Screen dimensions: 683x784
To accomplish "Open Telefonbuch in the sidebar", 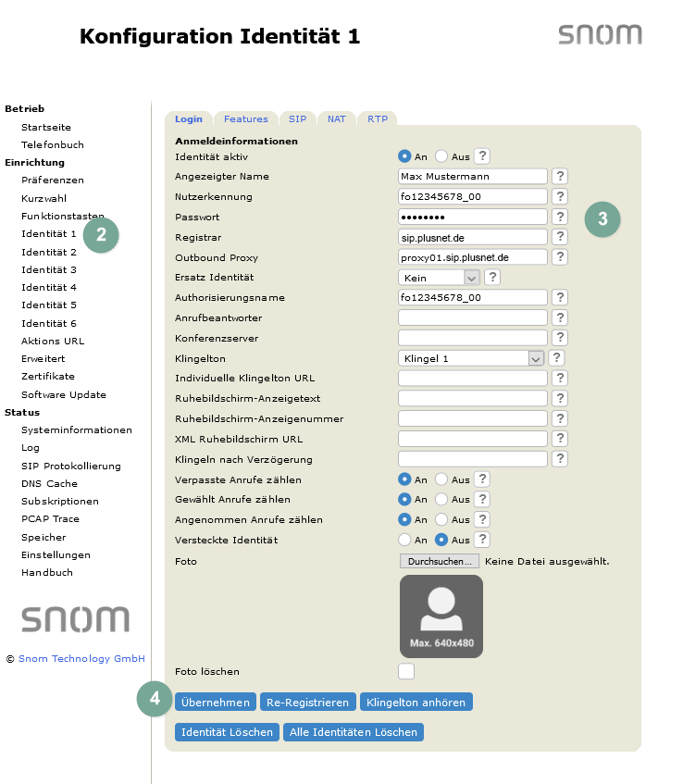I will tap(53, 144).
